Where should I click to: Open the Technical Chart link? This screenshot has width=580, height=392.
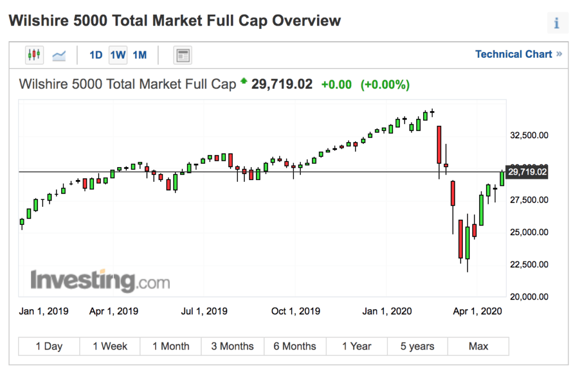click(x=513, y=54)
